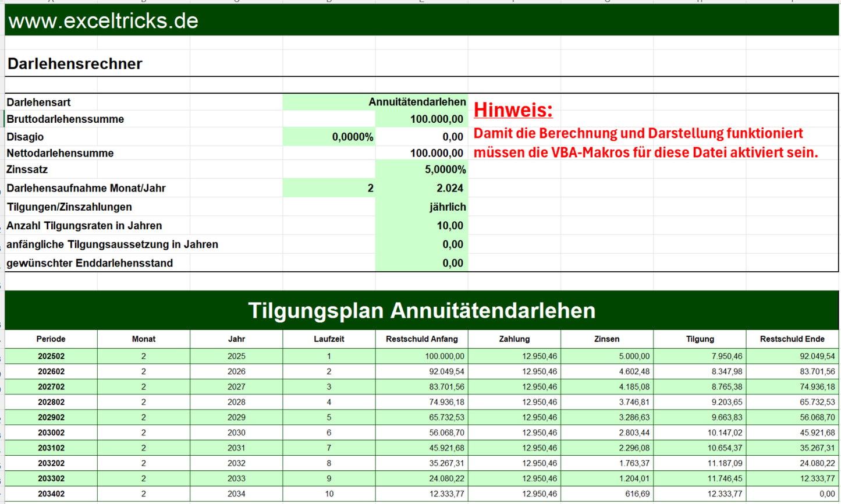
Task: Select Laufzeit cell 7
Action: pyautogui.click(x=329, y=448)
